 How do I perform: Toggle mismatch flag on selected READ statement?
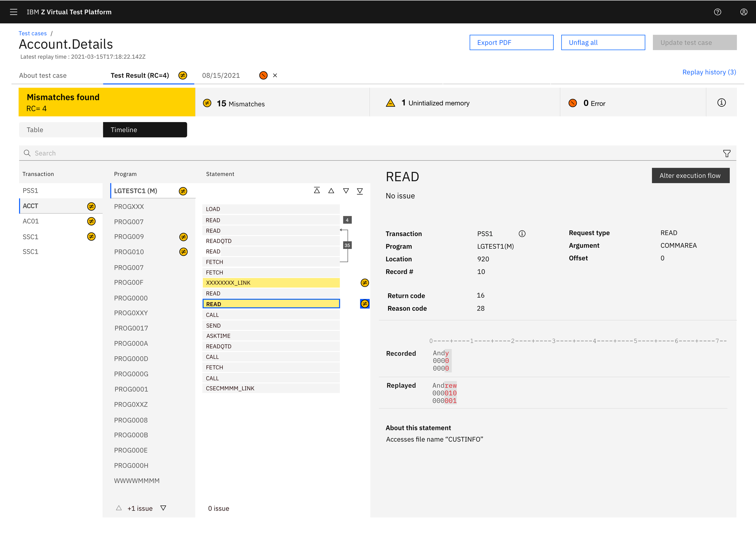tap(364, 304)
